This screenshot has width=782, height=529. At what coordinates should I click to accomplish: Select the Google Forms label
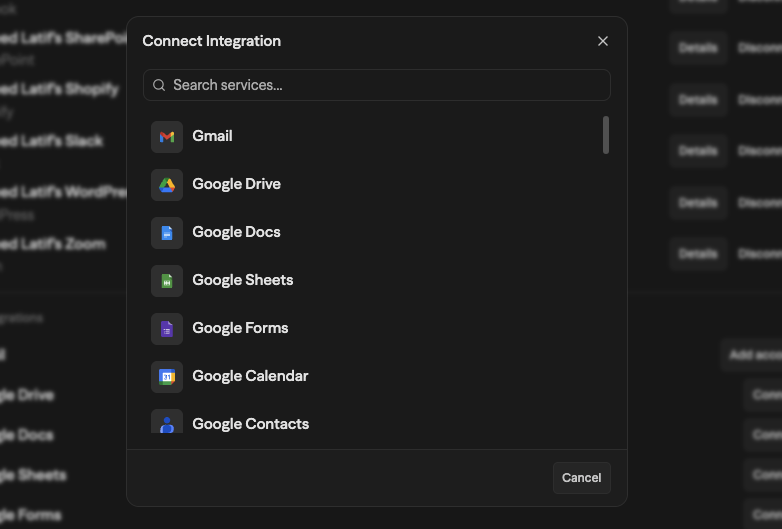(240, 328)
